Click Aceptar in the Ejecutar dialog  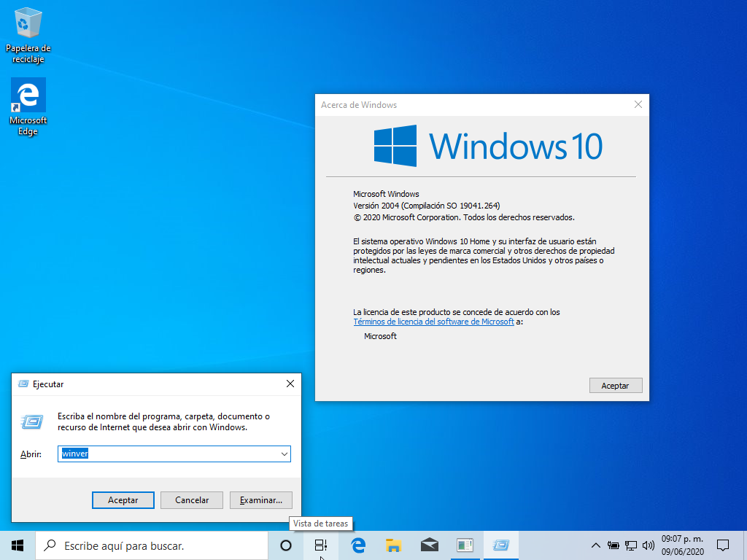click(123, 500)
